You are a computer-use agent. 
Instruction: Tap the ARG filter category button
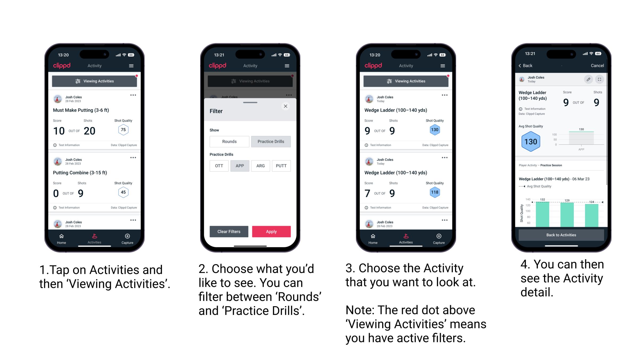pyautogui.click(x=261, y=165)
